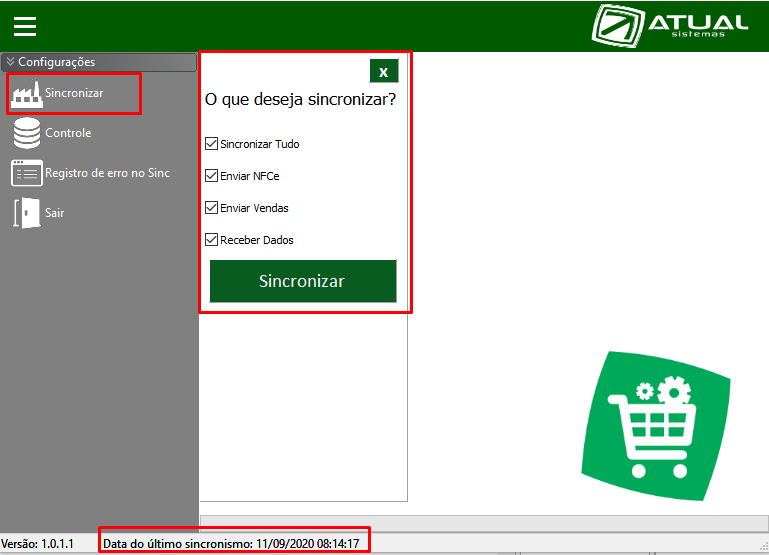Open Registro de erro no Sinc entry
Screen dimensions: 769x555
coord(107,173)
